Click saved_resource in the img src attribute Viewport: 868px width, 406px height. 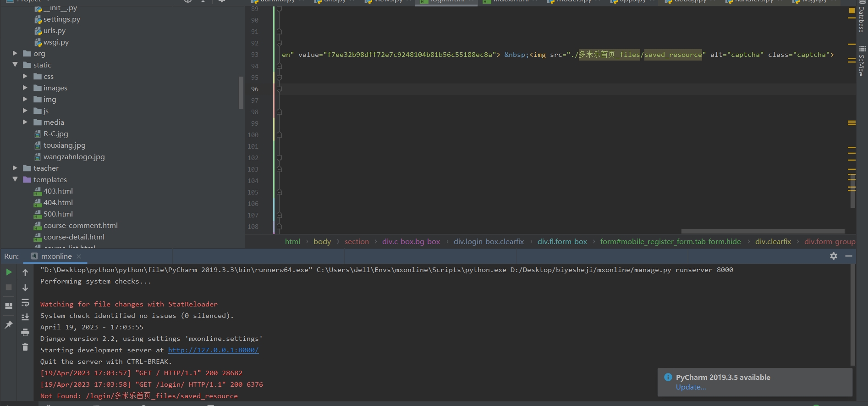point(673,55)
